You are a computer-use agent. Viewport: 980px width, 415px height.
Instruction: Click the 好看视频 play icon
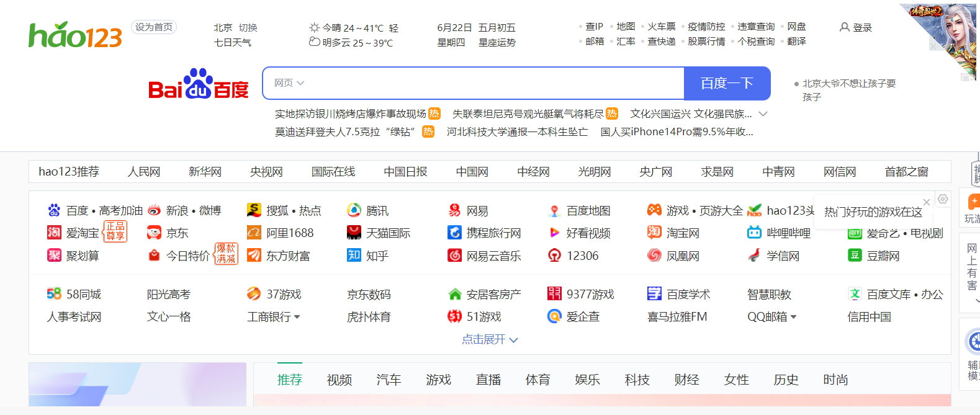pos(554,233)
